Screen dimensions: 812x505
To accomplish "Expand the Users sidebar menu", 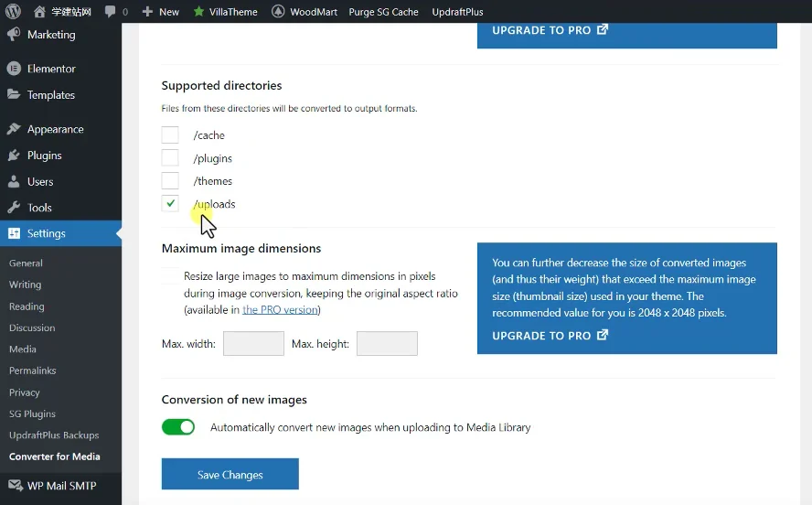I will pyautogui.click(x=40, y=182).
